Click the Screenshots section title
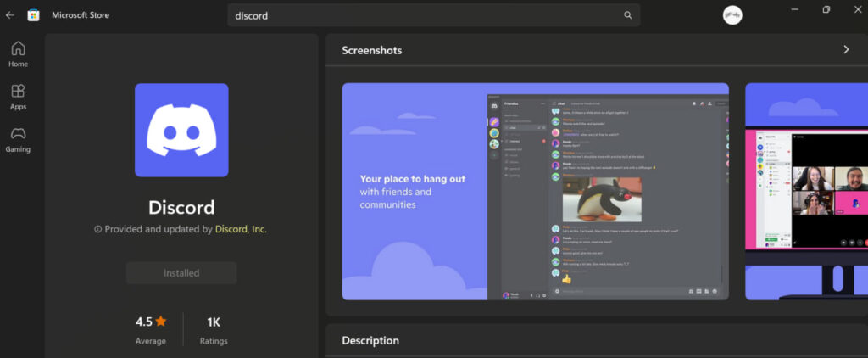868x358 pixels. (371, 50)
